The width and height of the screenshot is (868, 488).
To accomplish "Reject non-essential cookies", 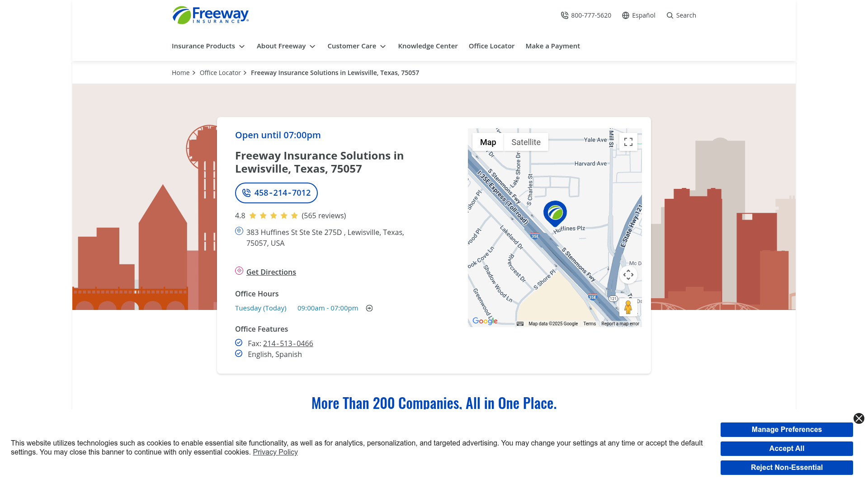I will pyautogui.click(x=787, y=467).
